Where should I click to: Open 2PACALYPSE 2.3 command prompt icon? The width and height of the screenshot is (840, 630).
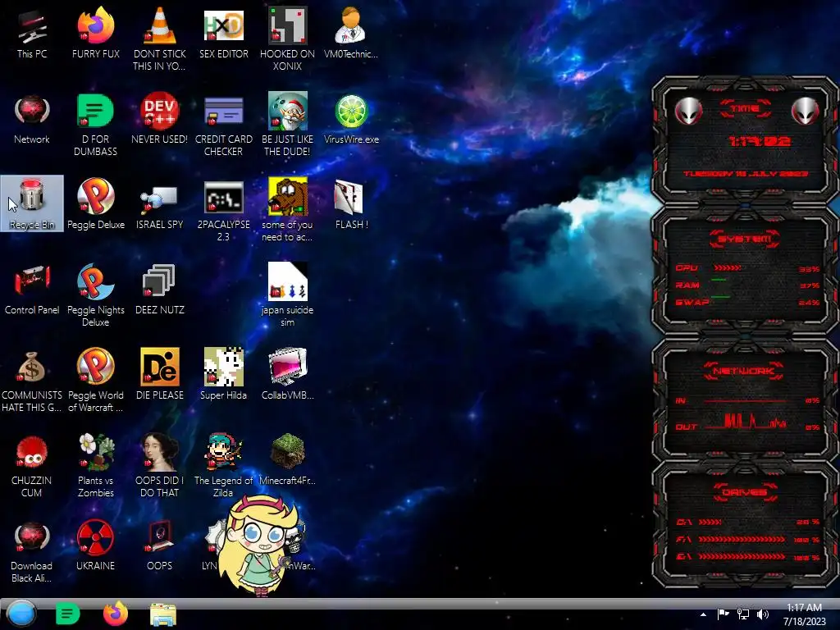pyautogui.click(x=223, y=210)
